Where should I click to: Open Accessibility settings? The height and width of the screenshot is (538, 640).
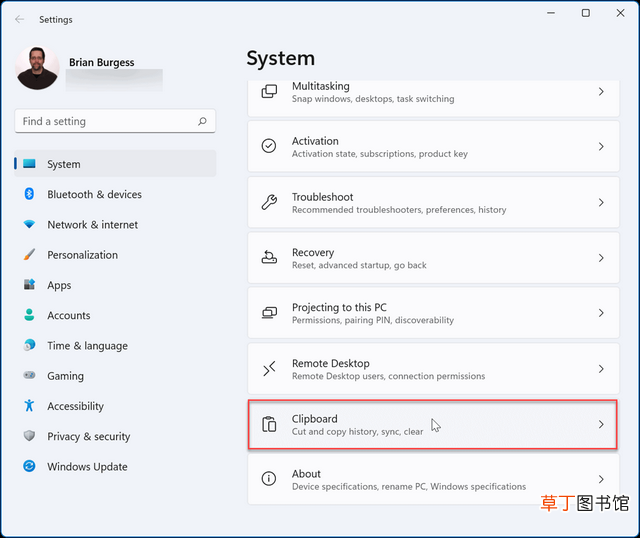[x=115, y=406]
